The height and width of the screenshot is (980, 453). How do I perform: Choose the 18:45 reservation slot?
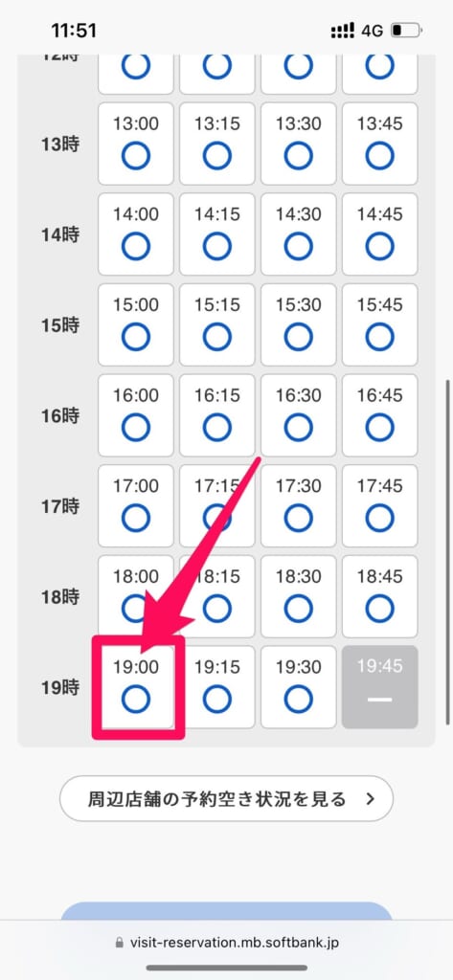point(380,596)
